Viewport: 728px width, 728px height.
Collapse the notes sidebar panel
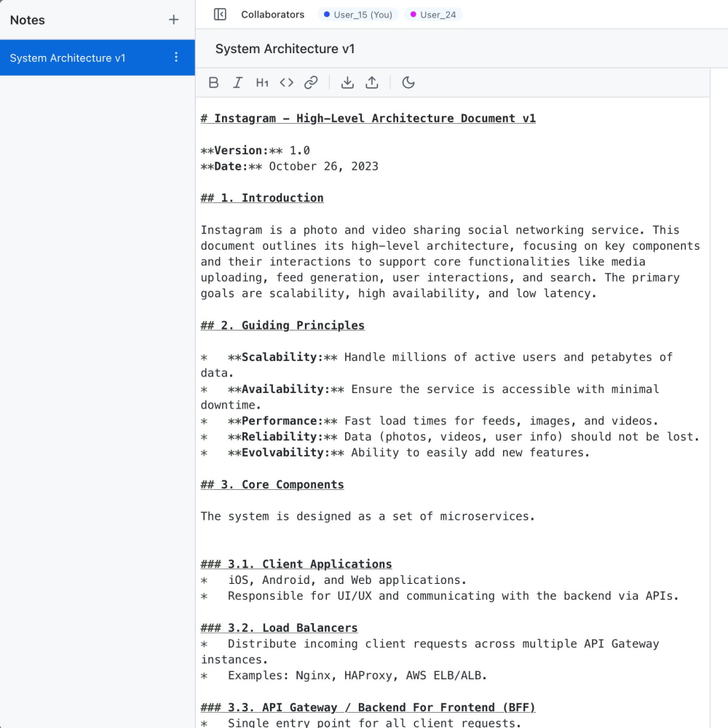tap(220, 15)
